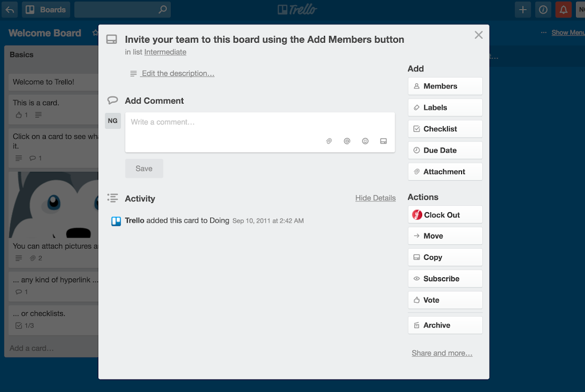Click the Trello name in activity entry

(134, 220)
